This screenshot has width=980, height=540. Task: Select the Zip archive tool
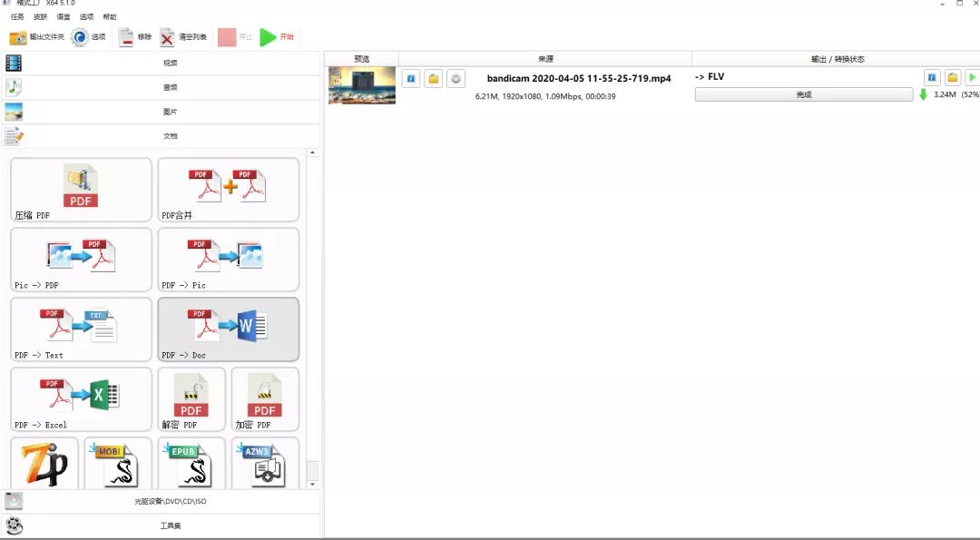point(44,463)
